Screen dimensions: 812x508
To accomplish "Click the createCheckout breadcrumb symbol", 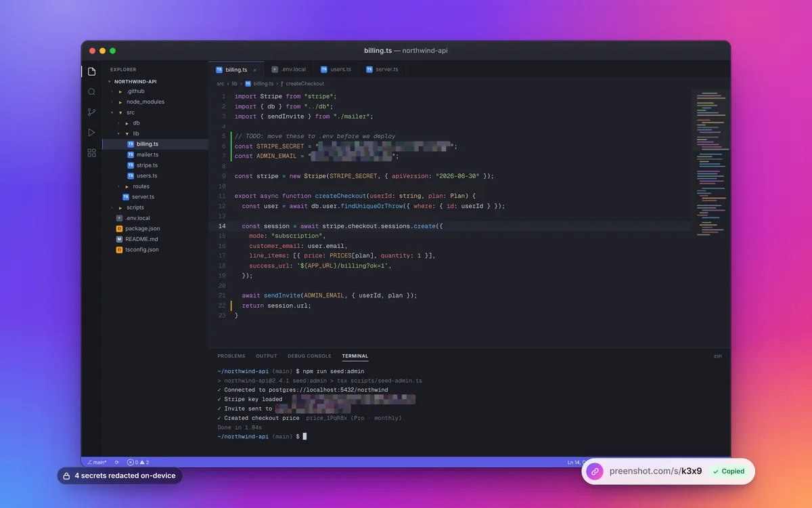I will 302,84.
